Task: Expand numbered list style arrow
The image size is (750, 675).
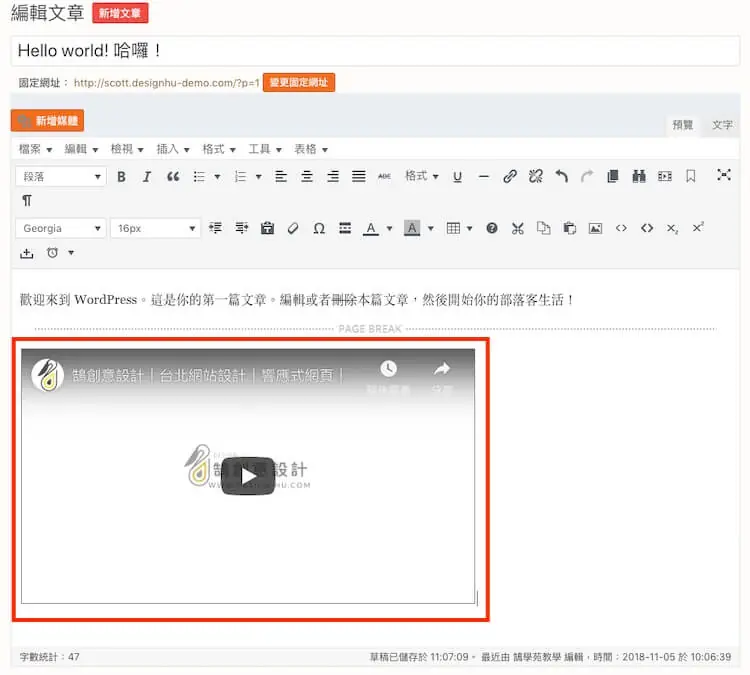Action: coord(258,177)
